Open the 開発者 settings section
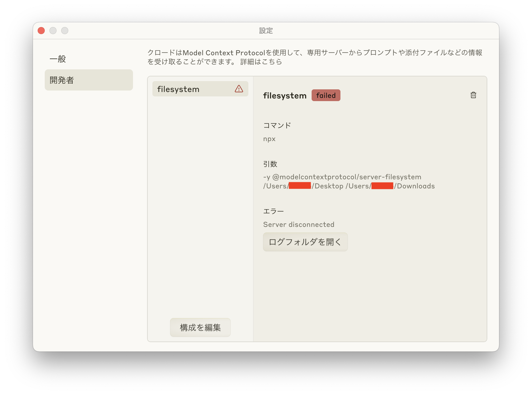 click(x=89, y=80)
